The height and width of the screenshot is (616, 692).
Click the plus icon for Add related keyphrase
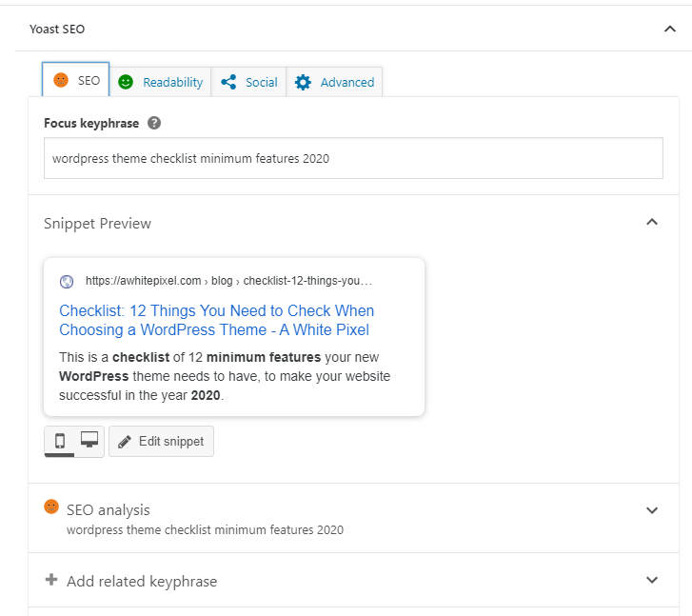51,580
